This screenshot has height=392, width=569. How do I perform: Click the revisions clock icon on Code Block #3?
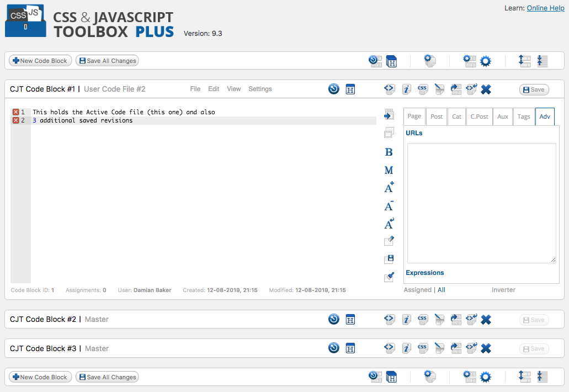tap(333, 348)
